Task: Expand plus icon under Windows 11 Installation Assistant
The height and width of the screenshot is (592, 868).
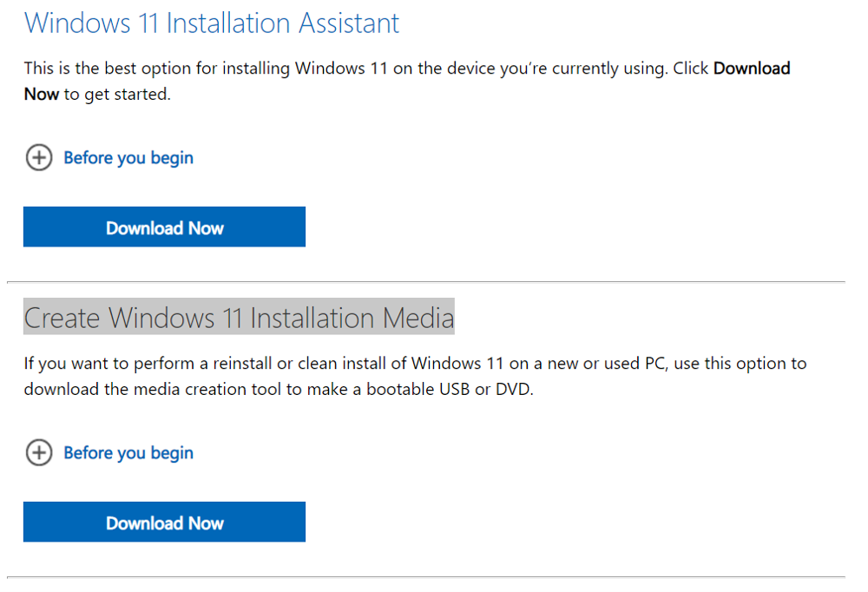Action: pos(39,158)
